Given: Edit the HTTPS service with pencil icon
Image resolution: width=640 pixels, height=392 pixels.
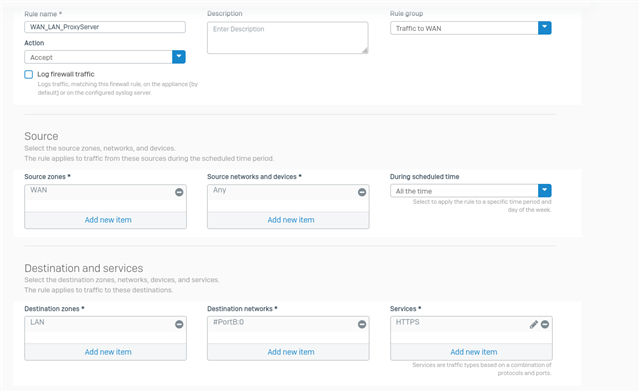Looking at the screenshot, I should coord(533,324).
